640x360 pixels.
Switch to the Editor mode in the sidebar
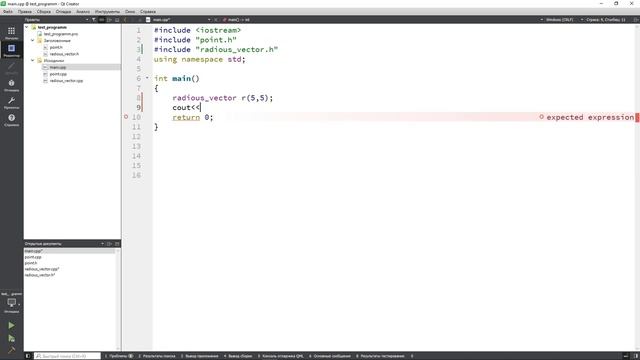tap(11, 51)
